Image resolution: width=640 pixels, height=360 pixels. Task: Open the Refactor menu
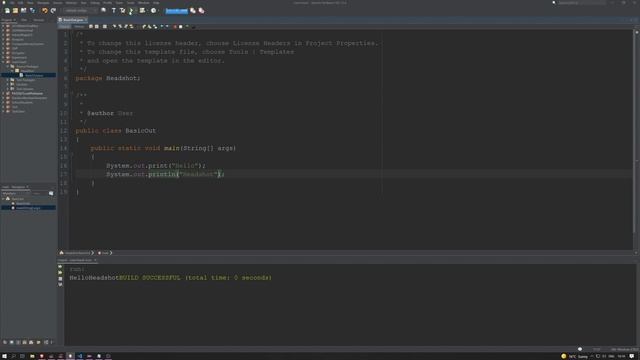(x=71, y=2)
